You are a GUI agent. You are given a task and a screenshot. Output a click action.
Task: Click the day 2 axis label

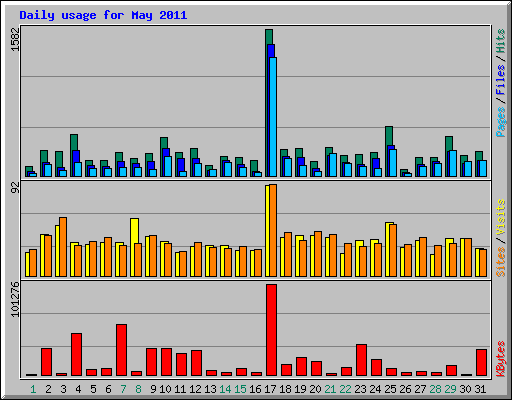48,389
